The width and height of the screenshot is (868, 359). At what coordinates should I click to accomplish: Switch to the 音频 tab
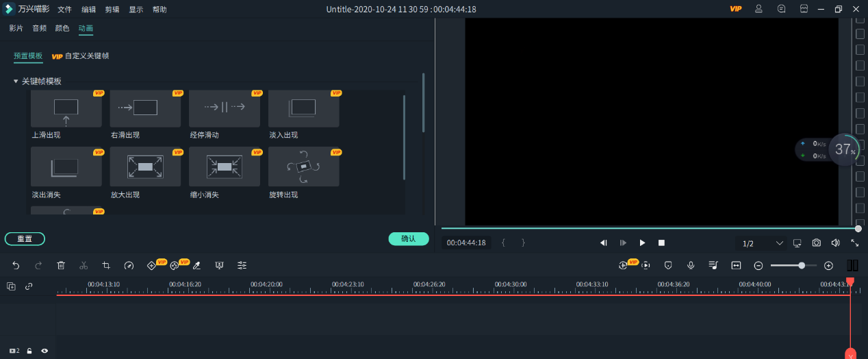point(40,29)
